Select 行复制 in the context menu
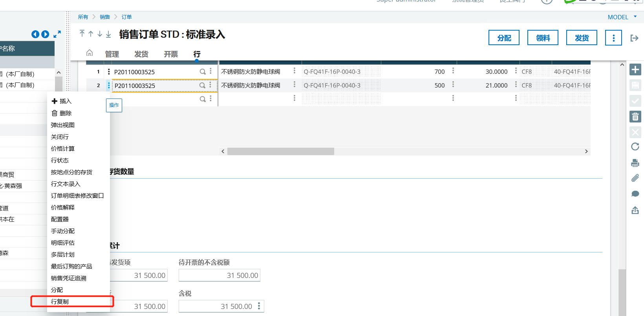Viewport: 644px width, 316px height. tap(79, 301)
